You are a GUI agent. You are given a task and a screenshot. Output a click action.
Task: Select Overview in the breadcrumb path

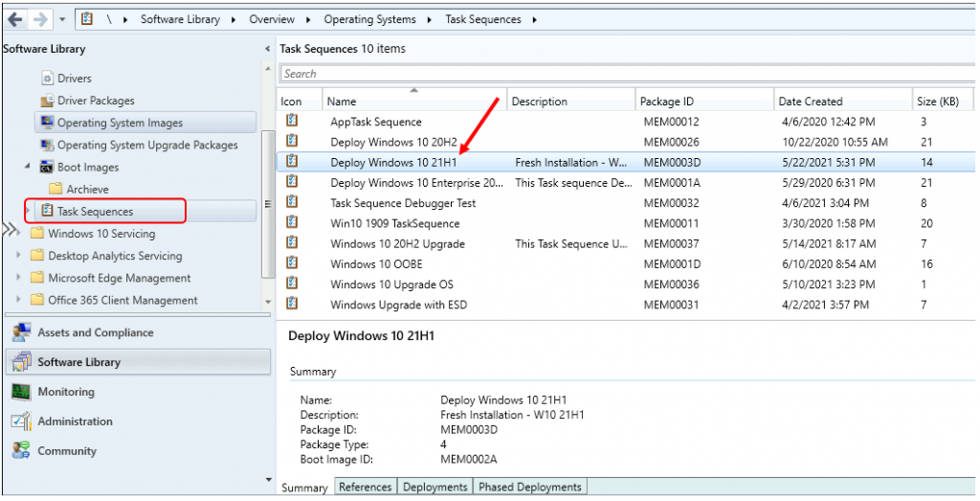pyautogui.click(x=272, y=19)
